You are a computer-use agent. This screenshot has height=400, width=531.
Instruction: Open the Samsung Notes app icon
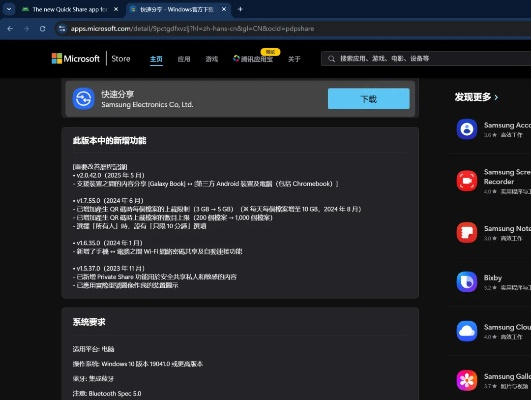[x=467, y=232]
